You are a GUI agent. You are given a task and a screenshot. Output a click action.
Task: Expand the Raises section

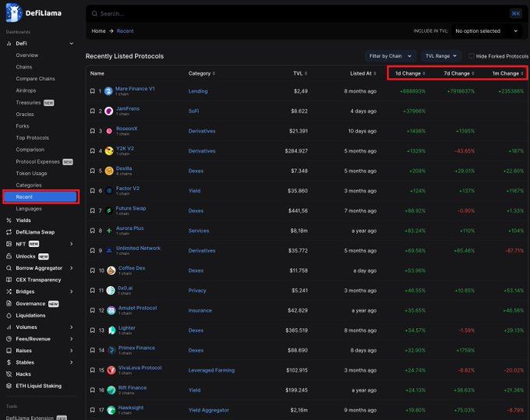(x=72, y=351)
